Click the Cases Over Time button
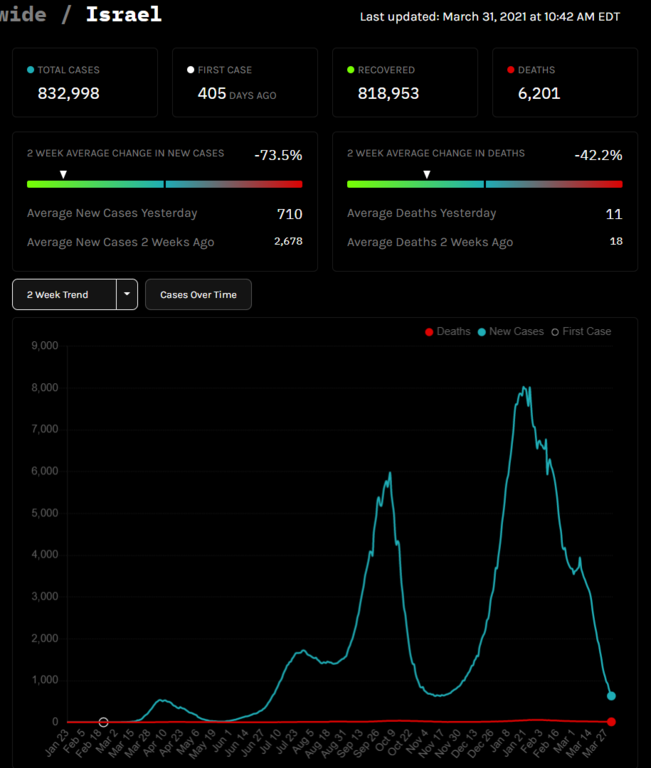This screenshot has width=651, height=768. [198, 295]
